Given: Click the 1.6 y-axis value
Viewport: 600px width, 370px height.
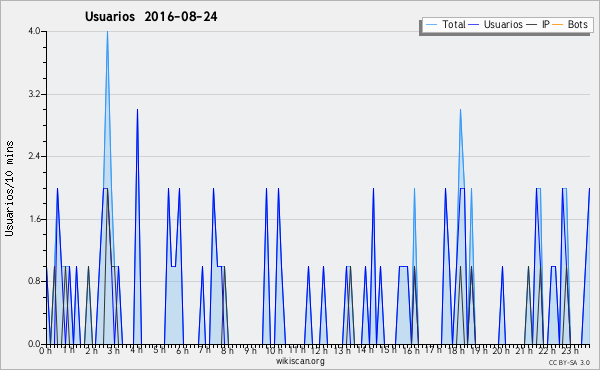Looking at the screenshot, I should [x=34, y=219].
